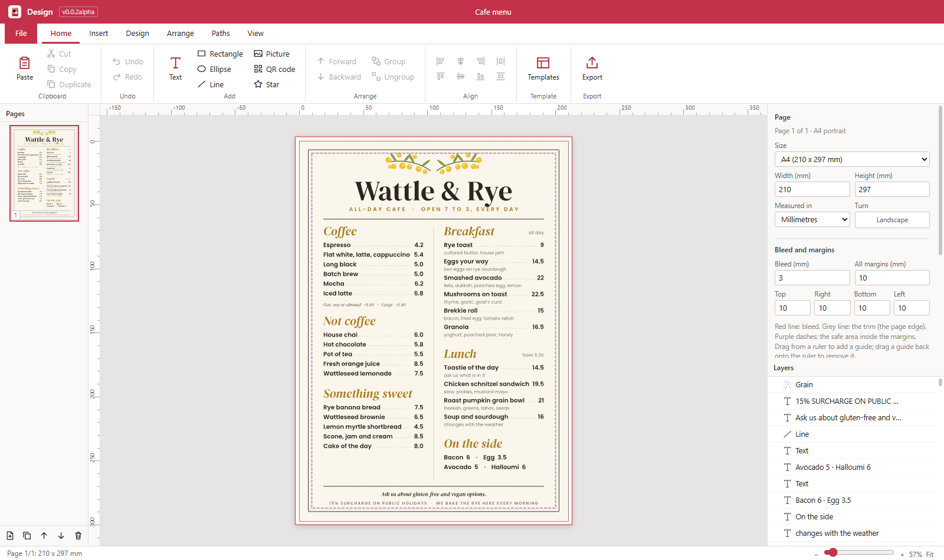Move page up arrow icon
The image size is (944, 560).
tap(44, 536)
